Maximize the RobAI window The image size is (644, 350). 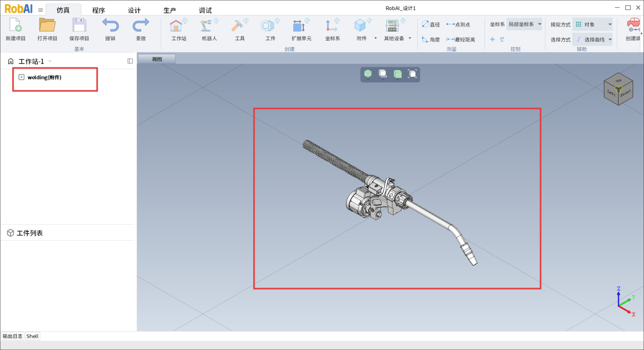coord(628,8)
